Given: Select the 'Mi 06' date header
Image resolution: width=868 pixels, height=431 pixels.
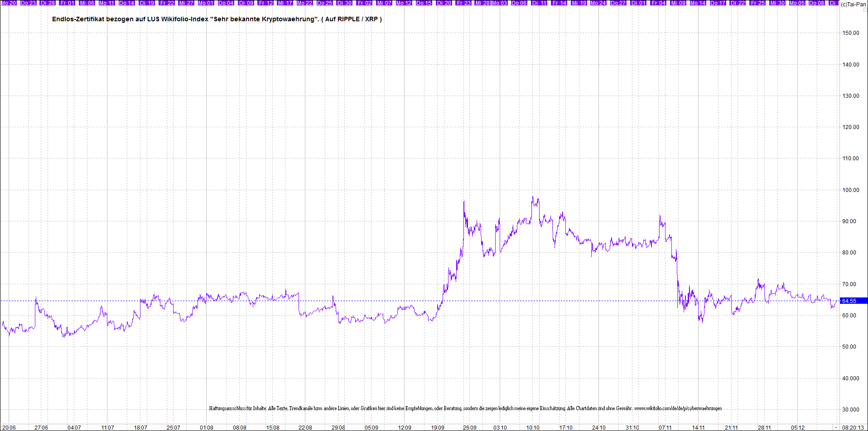Looking at the screenshot, I should [x=87, y=3].
